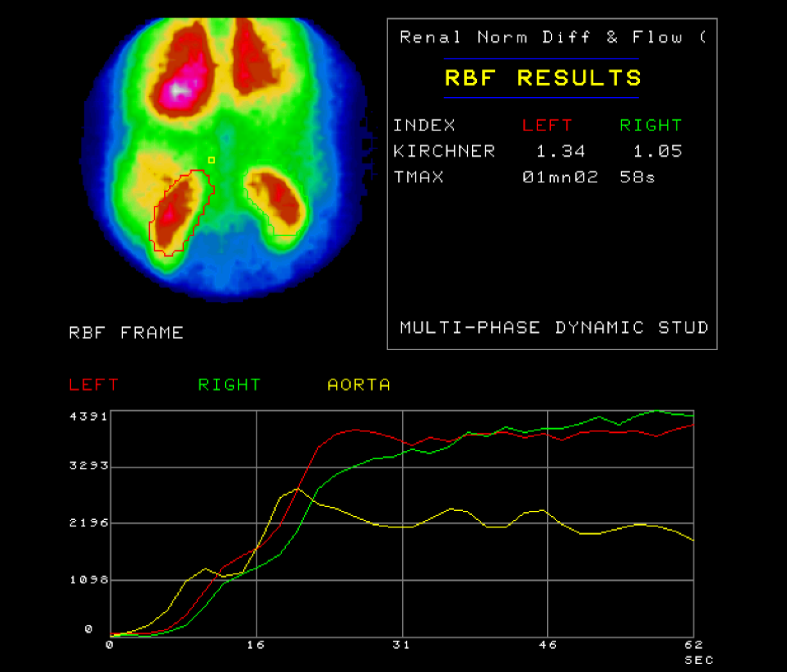
Task: Click the red LEFT curve legend label
Action: pos(93,385)
